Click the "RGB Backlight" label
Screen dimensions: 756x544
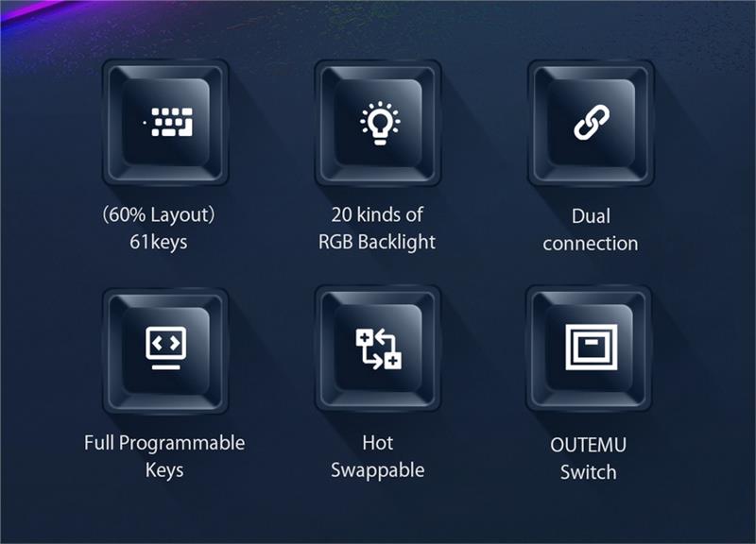377,242
